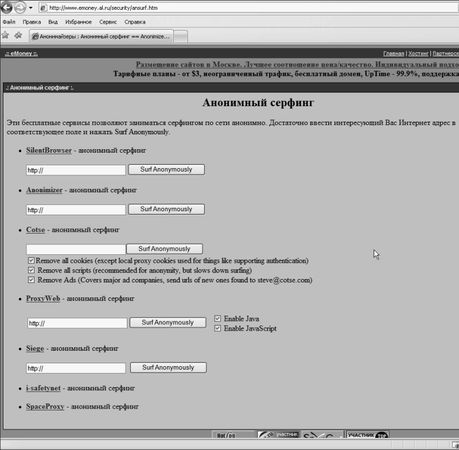Open the Главная link in header
459x450 pixels.
pos(393,53)
